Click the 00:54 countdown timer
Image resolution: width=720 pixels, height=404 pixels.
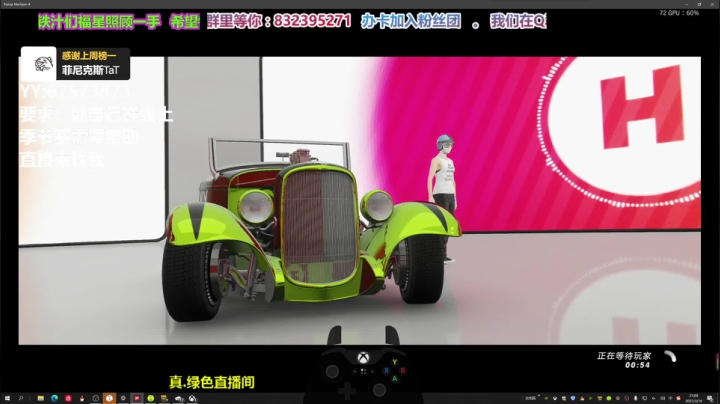pyautogui.click(x=637, y=365)
